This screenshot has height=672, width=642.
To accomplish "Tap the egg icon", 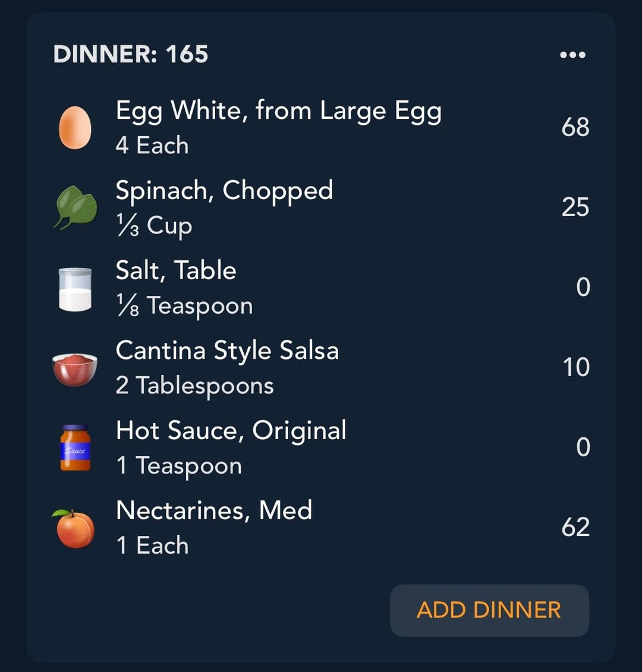I will tap(75, 128).
